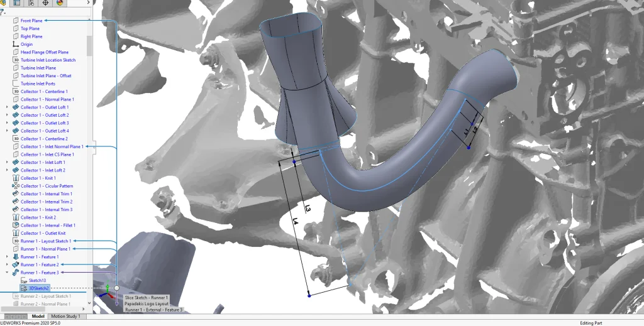Expand Collector 1 - Outlet Loft 4
Screen dimensions: 644x326
[7, 131]
